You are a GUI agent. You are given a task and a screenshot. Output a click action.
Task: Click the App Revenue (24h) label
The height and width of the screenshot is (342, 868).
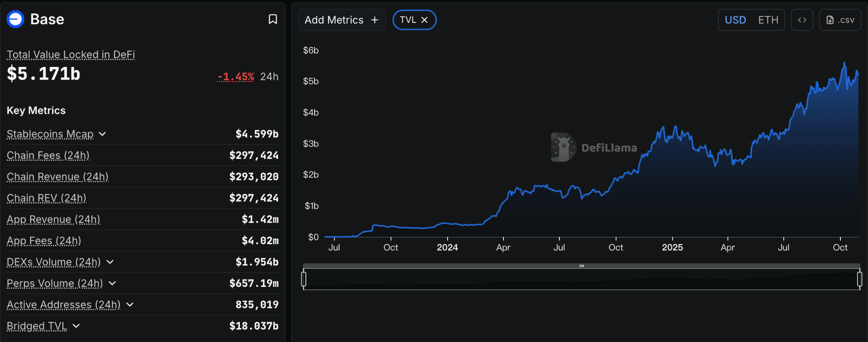coord(53,219)
